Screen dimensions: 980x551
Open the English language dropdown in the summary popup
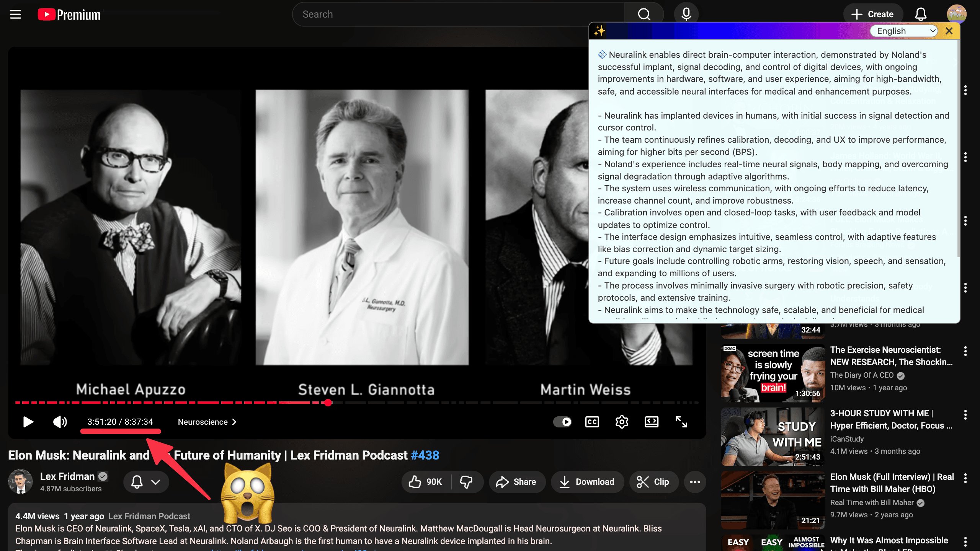904,31
